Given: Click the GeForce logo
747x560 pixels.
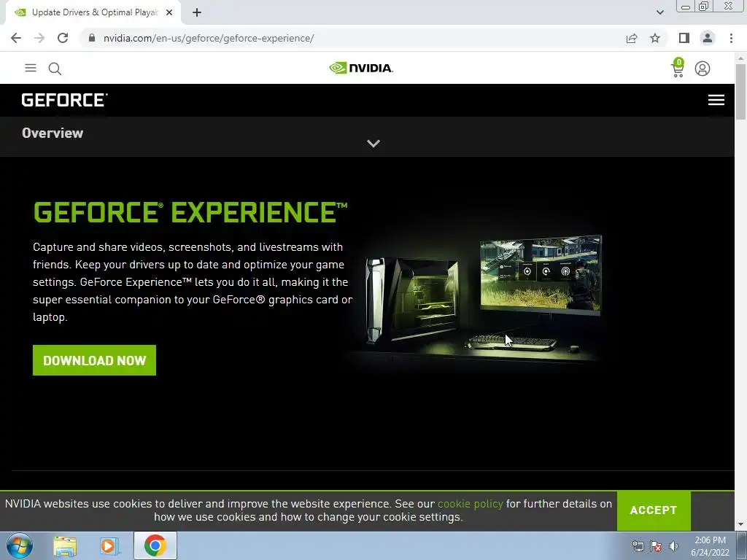Looking at the screenshot, I should tap(65, 100).
